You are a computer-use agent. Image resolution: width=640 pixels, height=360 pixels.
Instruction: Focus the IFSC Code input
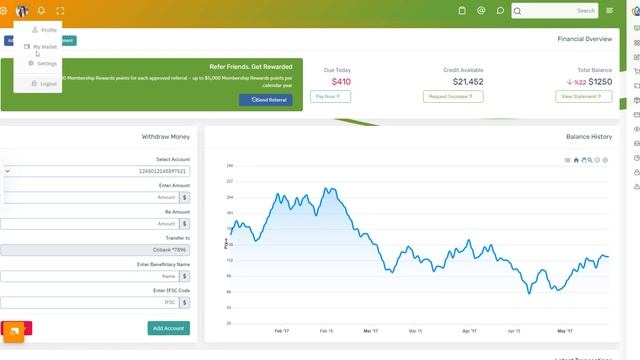coord(90,302)
